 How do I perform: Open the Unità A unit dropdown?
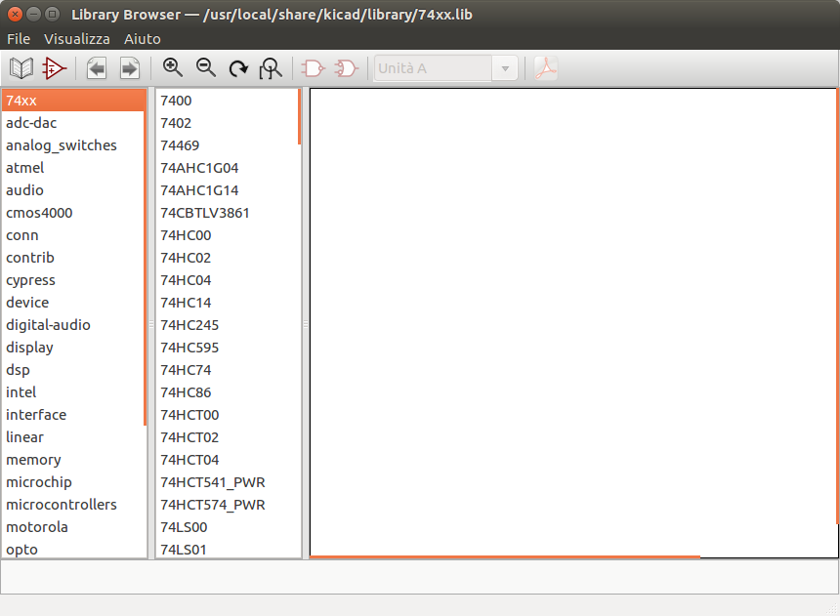click(x=446, y=68)
